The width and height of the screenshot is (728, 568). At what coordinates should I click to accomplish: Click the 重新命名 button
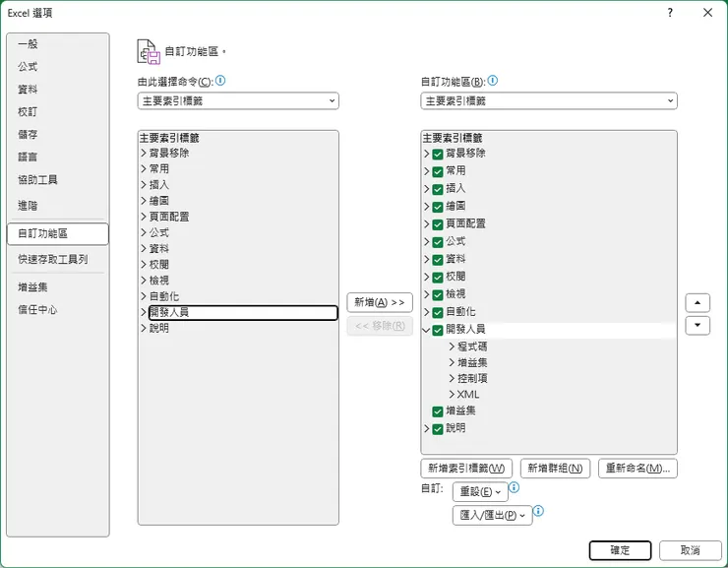[637, 469]
